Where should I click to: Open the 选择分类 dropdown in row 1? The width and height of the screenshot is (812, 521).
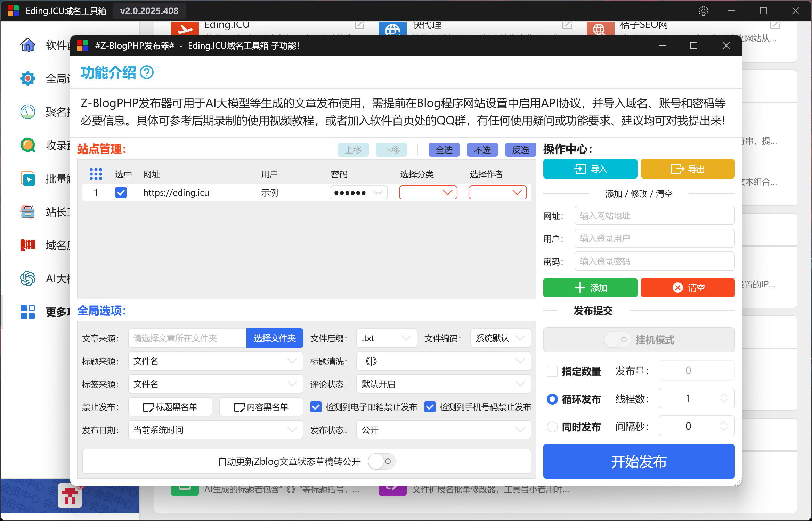[x=428, y=192]
